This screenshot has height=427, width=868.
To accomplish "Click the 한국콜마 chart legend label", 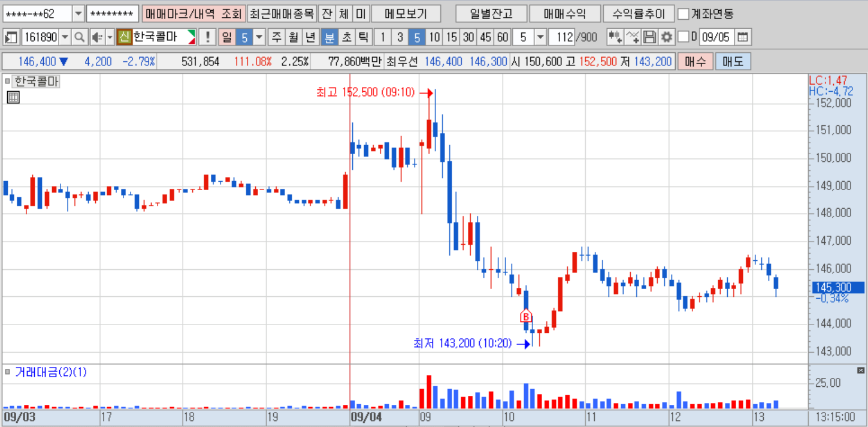I will pyautogui.click(x=36, y=82).
